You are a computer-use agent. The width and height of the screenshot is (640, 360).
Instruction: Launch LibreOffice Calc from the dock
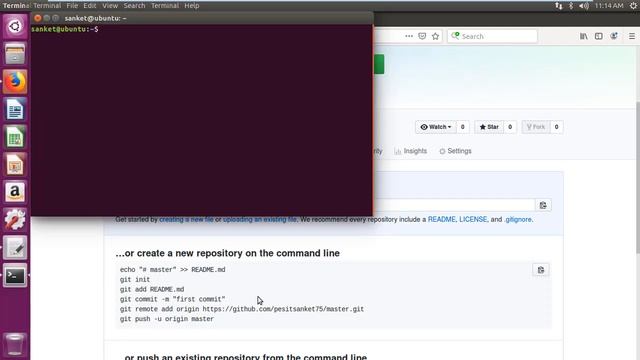pyautogui.click(x=15, y=137)
